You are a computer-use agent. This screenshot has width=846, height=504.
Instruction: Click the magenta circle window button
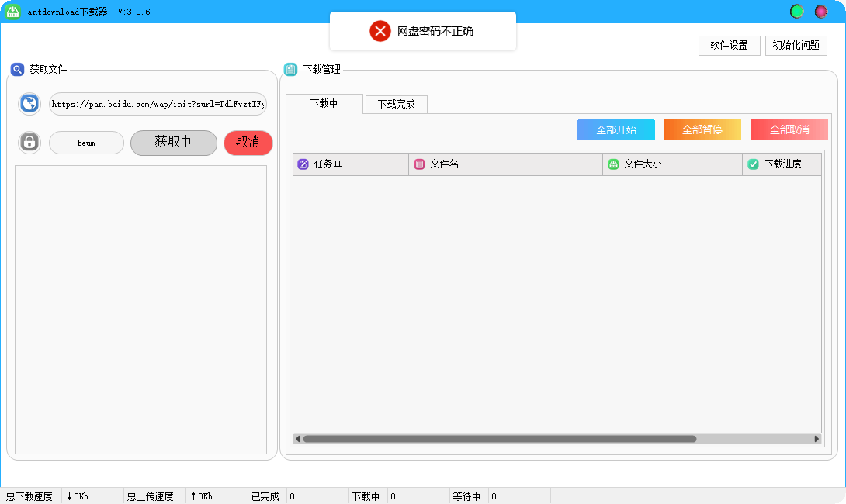(821, 12)
